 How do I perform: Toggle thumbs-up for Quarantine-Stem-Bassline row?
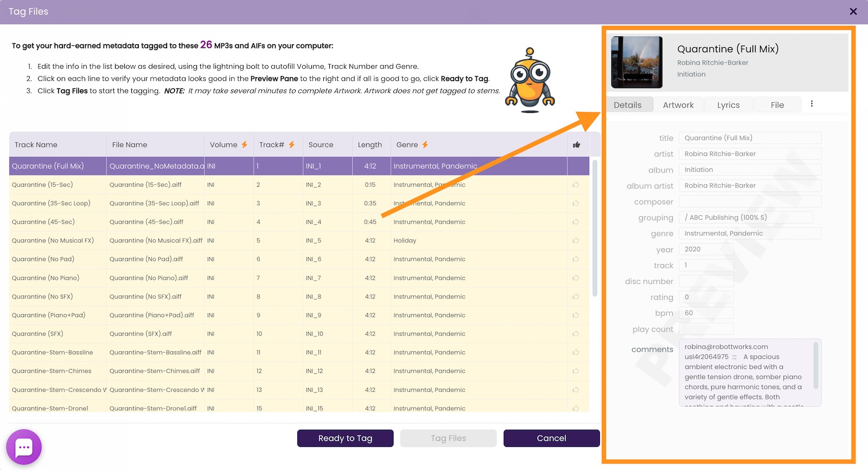pos(576,352)
